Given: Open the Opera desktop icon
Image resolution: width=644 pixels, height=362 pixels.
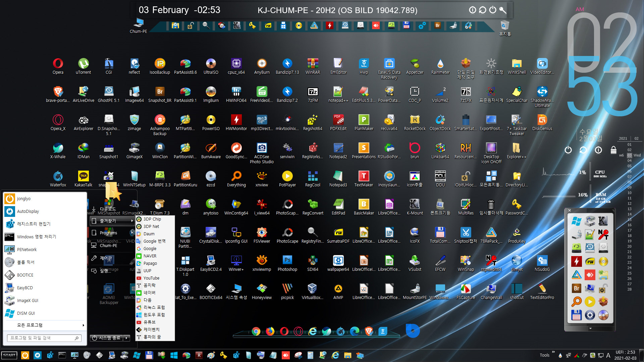Looking at the screenshot, I should pos(58,66).
